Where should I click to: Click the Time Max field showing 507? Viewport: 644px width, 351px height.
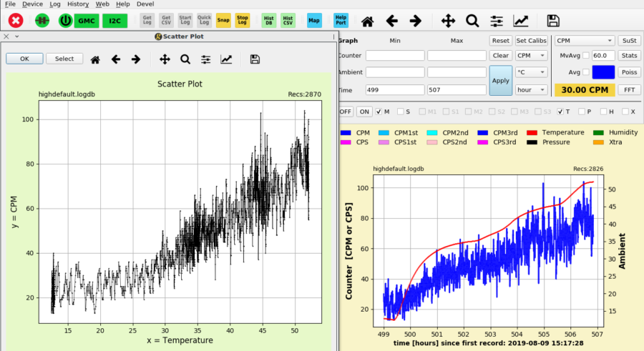457,90
